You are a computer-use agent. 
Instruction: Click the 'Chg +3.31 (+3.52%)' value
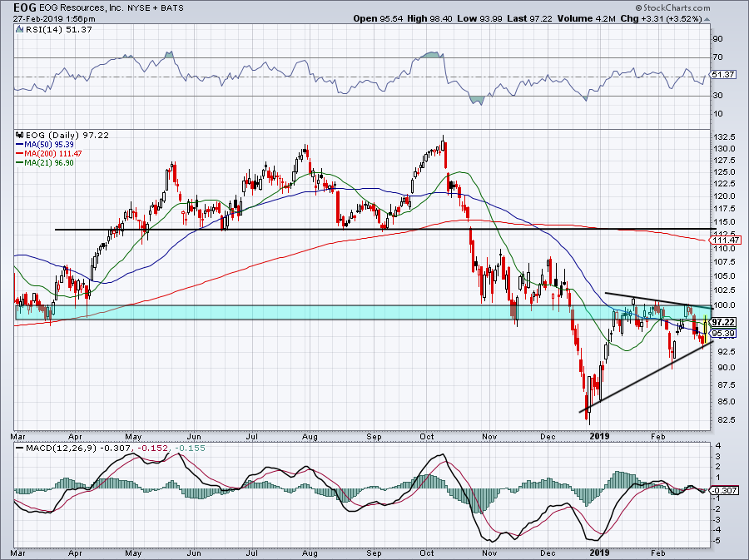pos(661,18)
